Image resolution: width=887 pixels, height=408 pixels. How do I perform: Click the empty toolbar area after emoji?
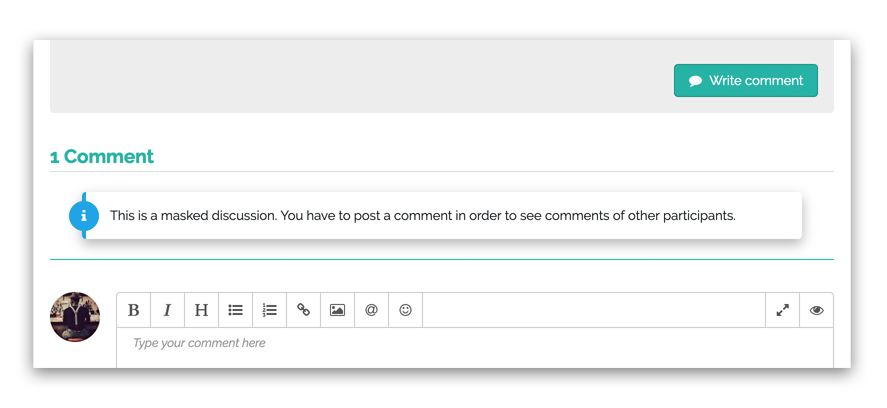click(x=590, y=310)
